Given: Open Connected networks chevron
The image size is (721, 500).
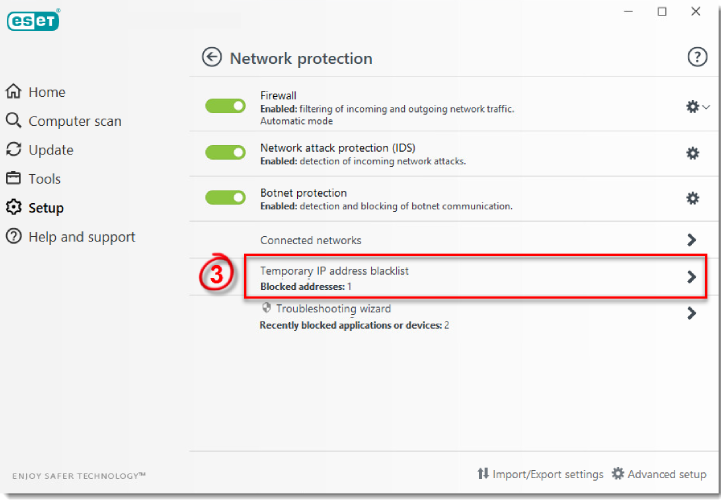Looking at the screenshot, I should tap(691, 240).
